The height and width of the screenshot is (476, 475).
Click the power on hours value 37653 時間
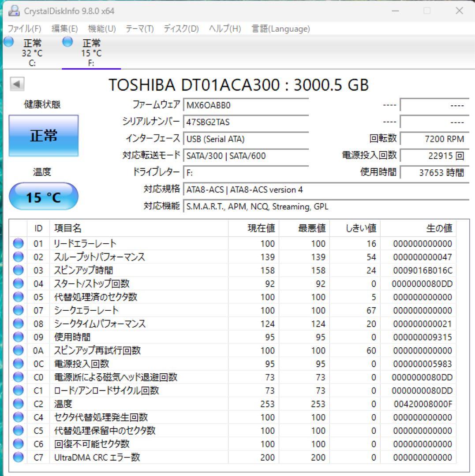tap(434, 173)
